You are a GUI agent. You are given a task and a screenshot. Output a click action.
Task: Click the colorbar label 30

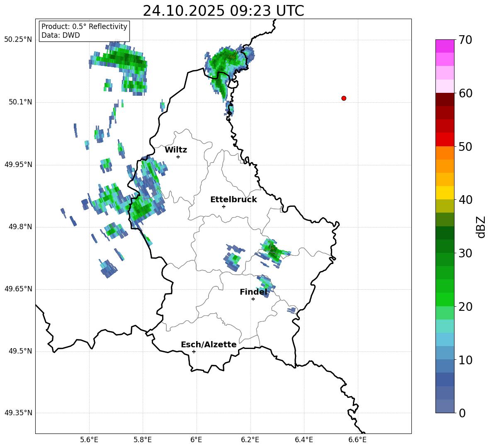tap(465, 253)
